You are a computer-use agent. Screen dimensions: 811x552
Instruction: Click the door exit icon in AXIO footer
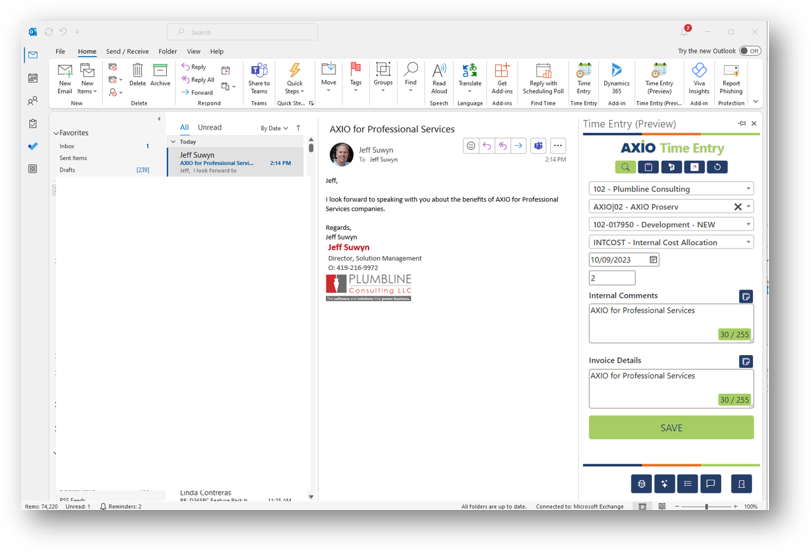pos(741,484)
